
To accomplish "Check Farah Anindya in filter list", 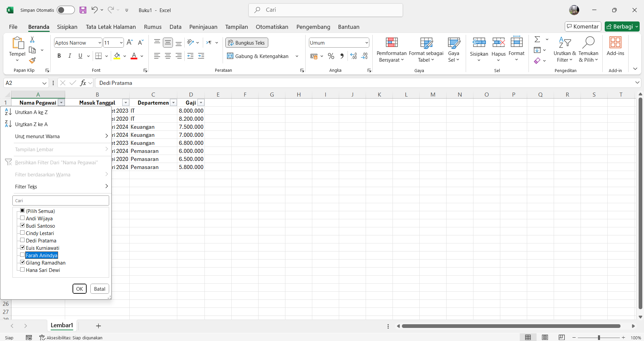I will tap(22, 255).
